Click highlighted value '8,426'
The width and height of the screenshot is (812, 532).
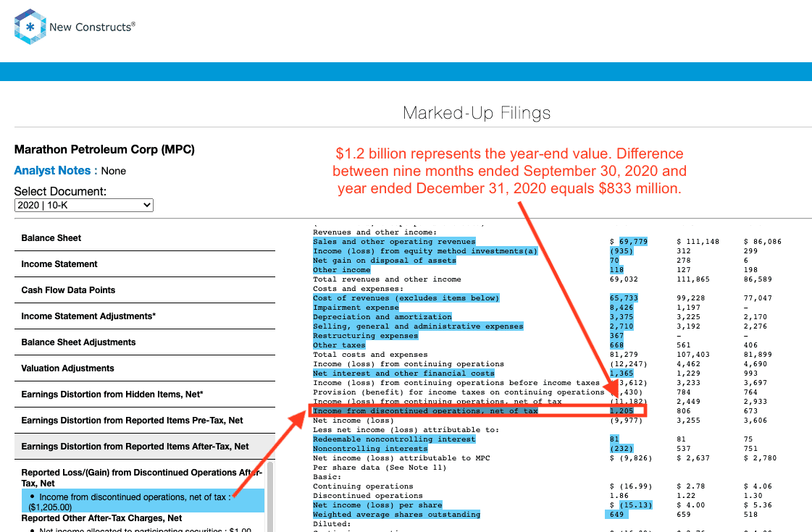pyautogui.click(x=621, y=308)
